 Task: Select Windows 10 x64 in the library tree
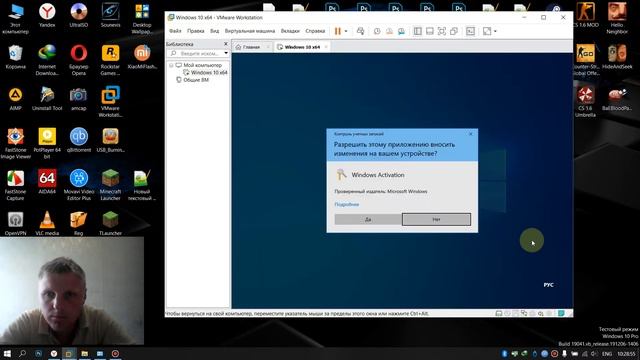click(x=209, y=73)
